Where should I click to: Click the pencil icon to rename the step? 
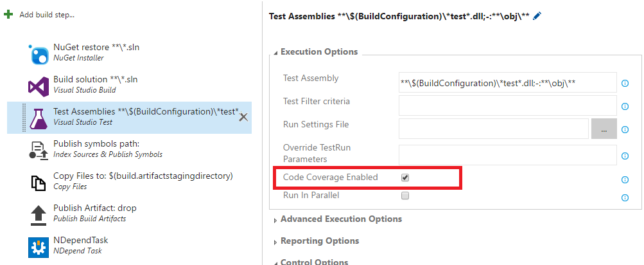point(537,15)
